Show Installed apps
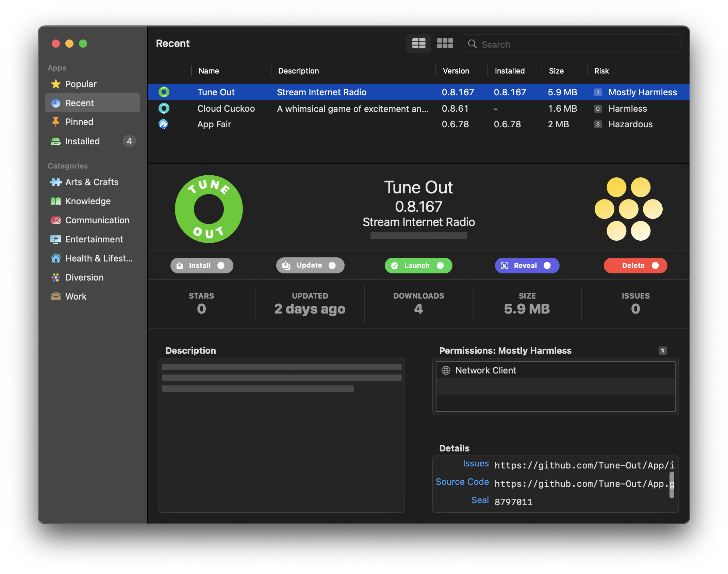728x574 pixels. [x=92, y=141]
